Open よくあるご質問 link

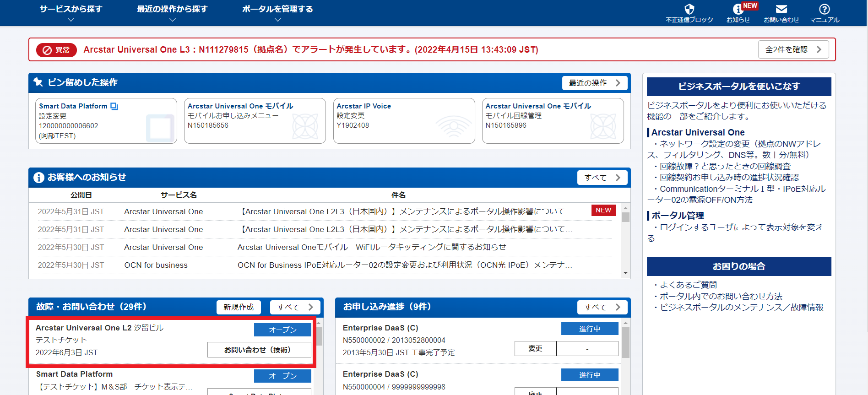[x=688, y=285]
